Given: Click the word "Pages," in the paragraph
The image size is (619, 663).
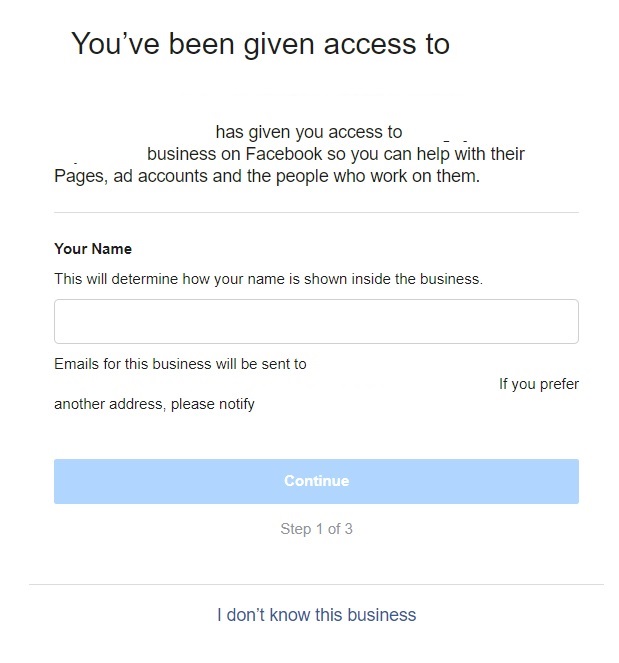Looking at the screenshot, I should tap(81, 177).
